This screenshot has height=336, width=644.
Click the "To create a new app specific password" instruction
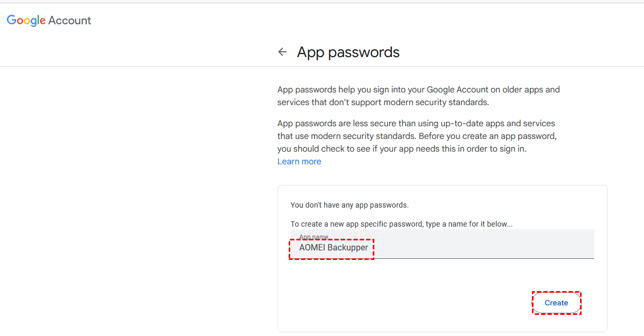401,224
